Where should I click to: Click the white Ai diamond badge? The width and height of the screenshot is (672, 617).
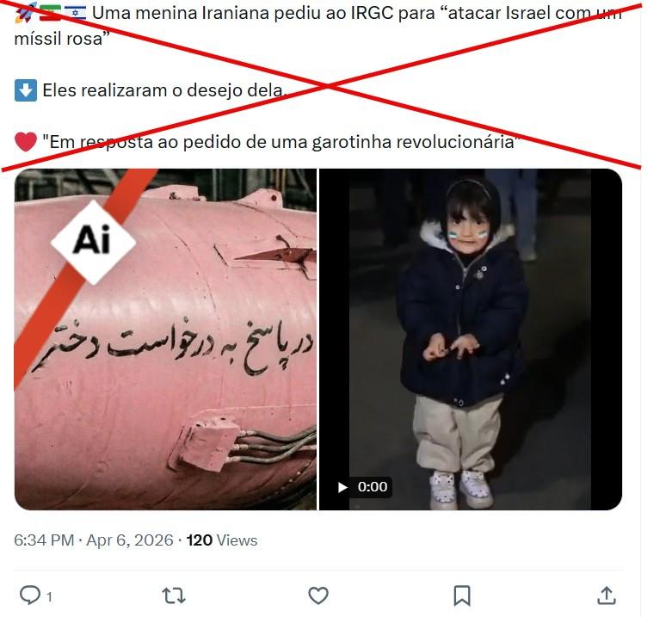(x=93, y=242)
